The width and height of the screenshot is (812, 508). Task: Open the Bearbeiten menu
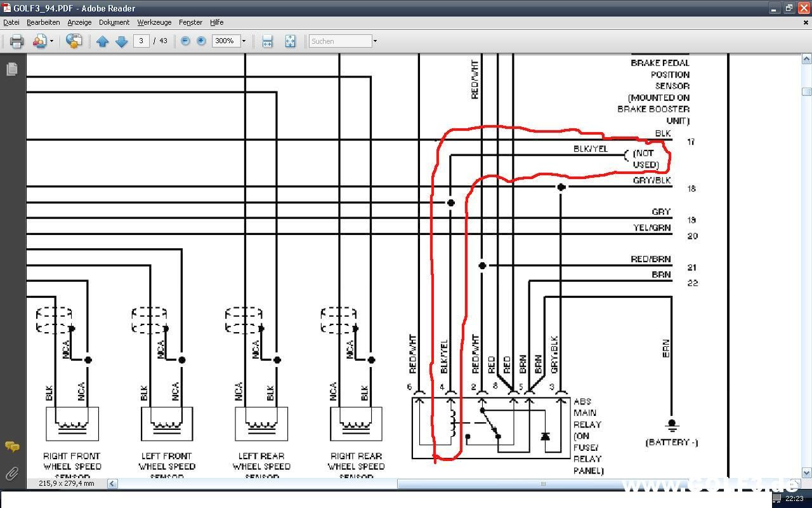pyautogui.click(x=43, y=22)
